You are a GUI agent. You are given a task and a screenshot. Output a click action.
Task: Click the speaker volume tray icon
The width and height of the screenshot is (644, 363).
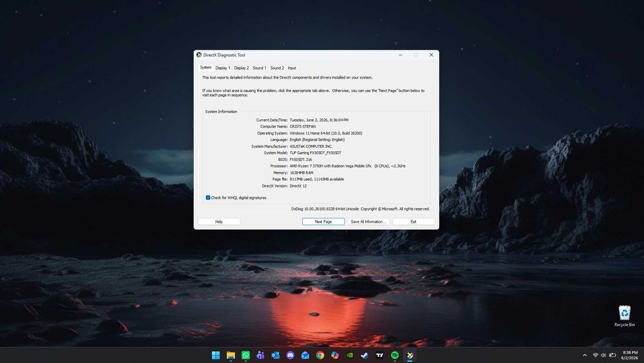pyautogui.click(x=603, y=355)
